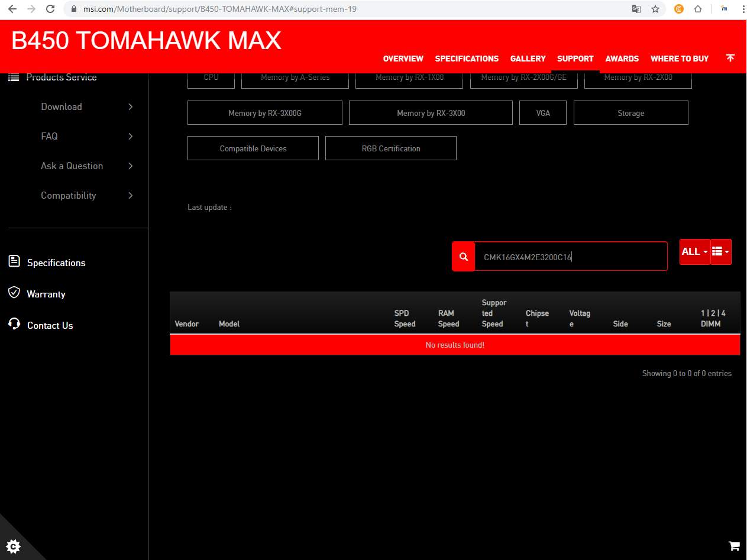Expand the Ask a Question chevron
Image resolution: width=747 pixels, height=560 pixels.
click(131, 166)
